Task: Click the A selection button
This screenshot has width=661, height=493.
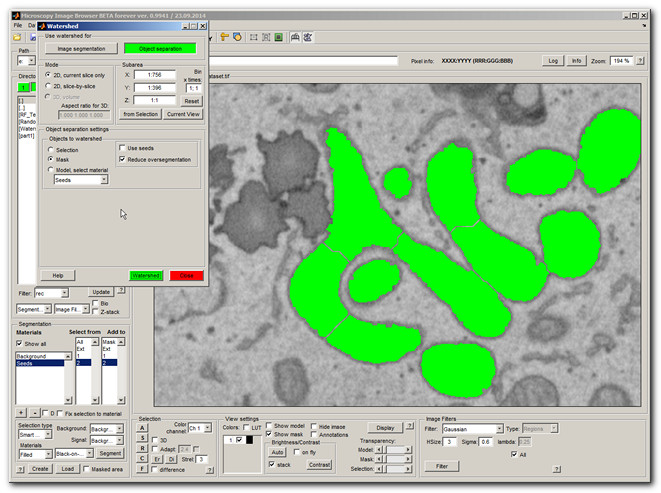Action: 143,428
